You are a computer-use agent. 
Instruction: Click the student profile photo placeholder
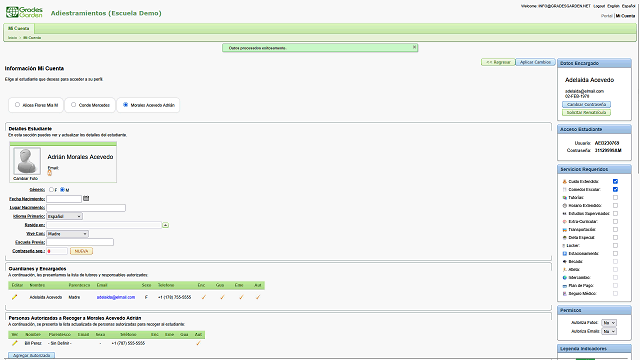pyautogui.click(x=27, y=161)
